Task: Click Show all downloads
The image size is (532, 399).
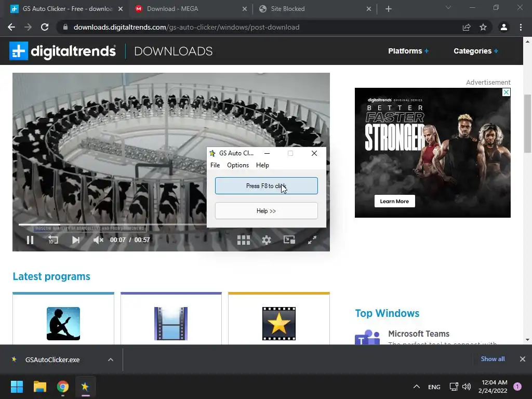Action: pos(493,359)
